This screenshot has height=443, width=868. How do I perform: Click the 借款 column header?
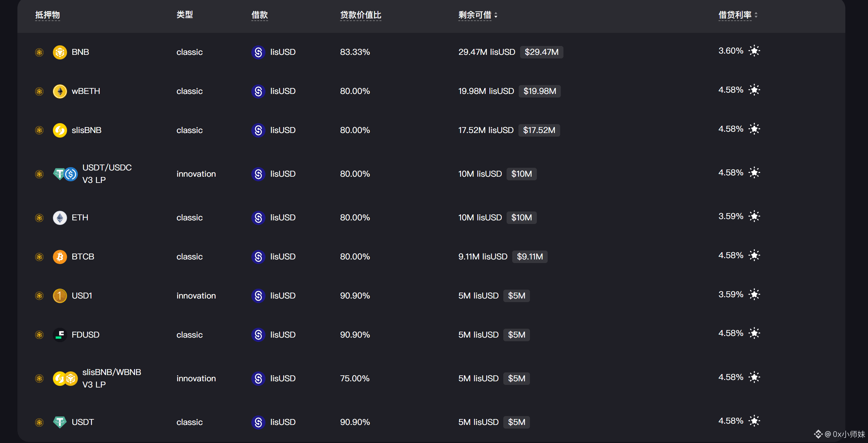[x=260, y=15]
